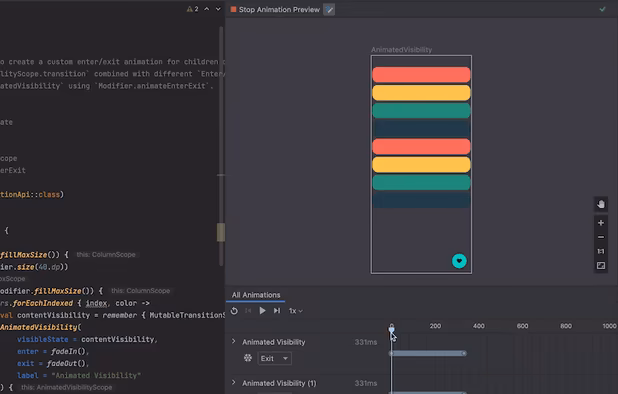
Task: Click the 400 mark on timeline
Action: coord(478,326)
